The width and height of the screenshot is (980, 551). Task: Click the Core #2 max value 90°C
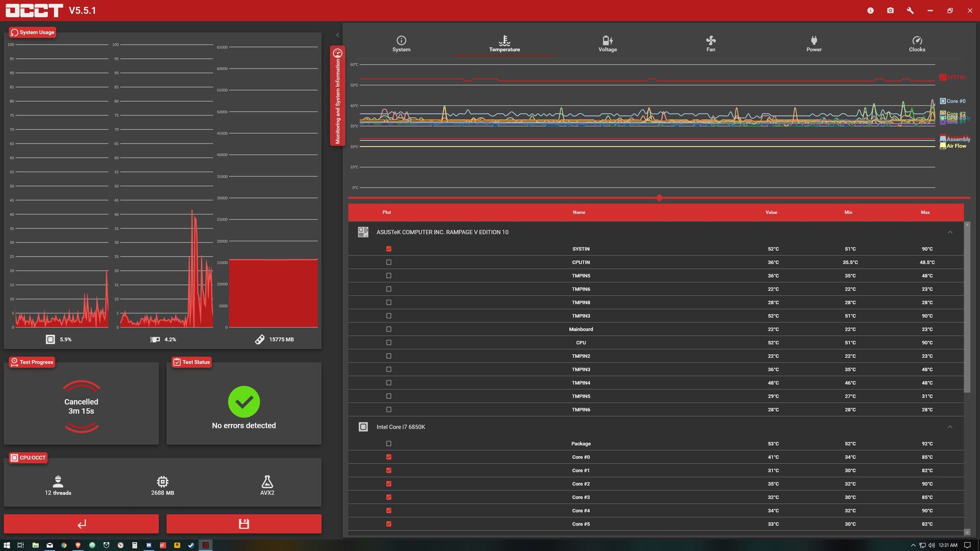[x=927, y=484]
